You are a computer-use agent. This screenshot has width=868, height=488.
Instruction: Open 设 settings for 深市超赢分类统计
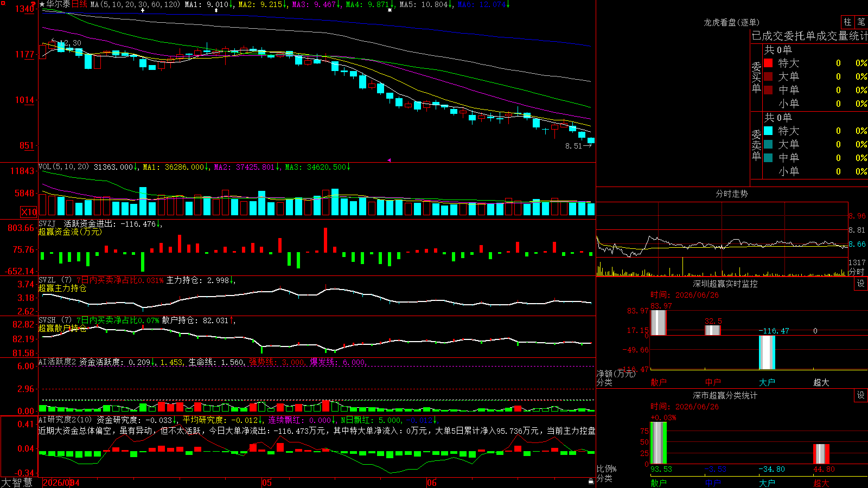pyautogui.click(x=860, y=395)
